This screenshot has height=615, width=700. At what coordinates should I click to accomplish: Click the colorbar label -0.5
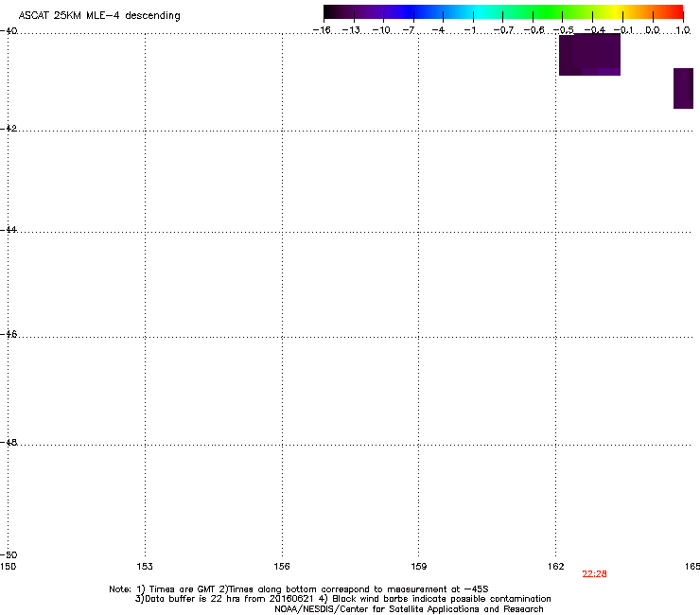pos(564,30)
